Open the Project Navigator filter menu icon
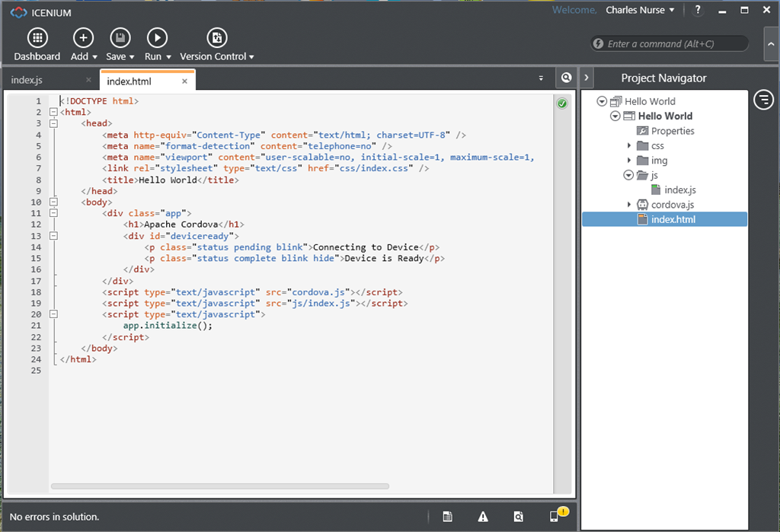 (x=763, y=100)
